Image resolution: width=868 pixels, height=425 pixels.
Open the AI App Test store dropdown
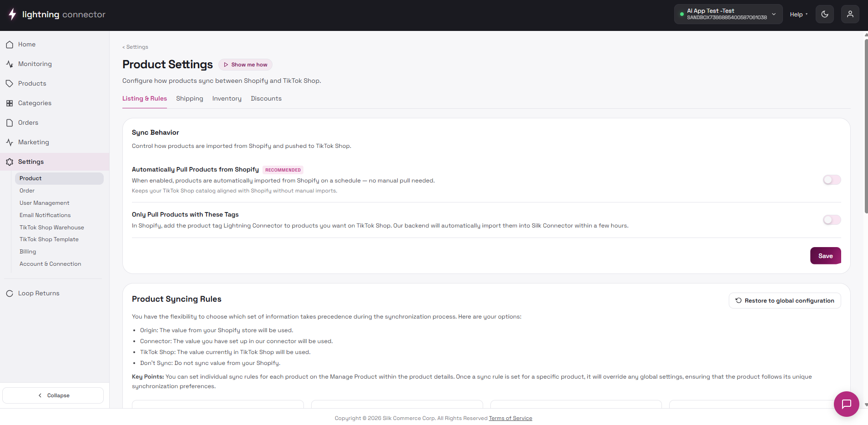(x=728, y=15)
